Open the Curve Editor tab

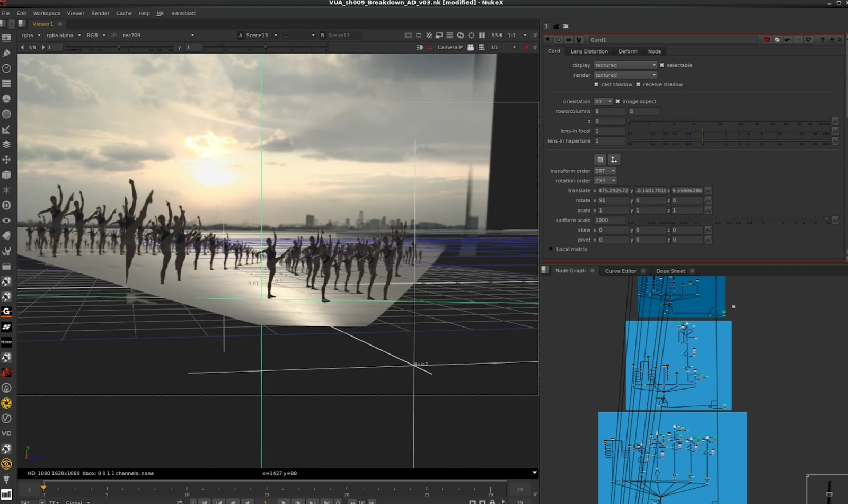click(620, 271)
